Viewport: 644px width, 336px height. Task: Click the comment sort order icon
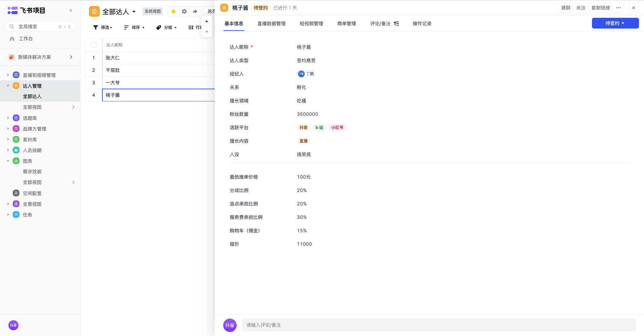[396, 23]
